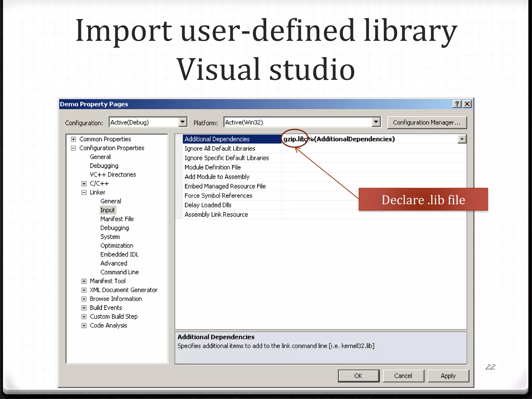532x399 pixels.
Task: Expand the C/C++ node
Action: [84, 184]
